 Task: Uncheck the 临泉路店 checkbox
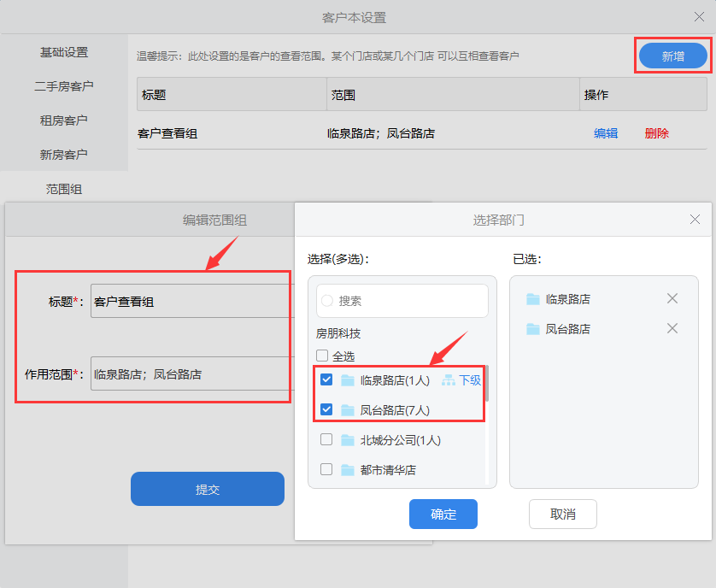(326, 379)
